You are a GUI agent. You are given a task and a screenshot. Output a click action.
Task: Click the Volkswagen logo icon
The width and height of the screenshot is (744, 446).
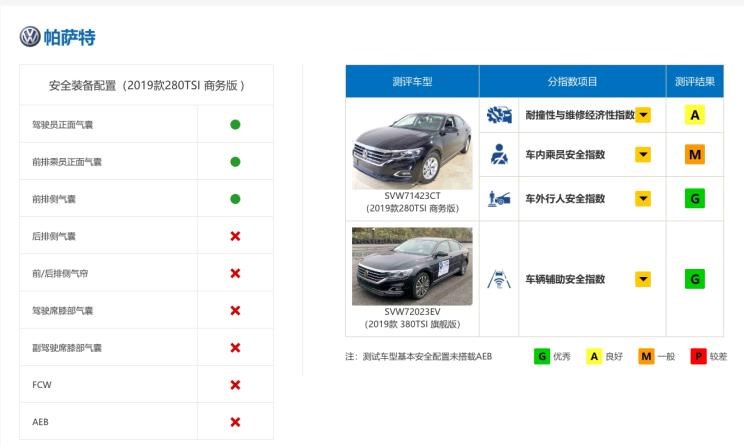[30, 37]
